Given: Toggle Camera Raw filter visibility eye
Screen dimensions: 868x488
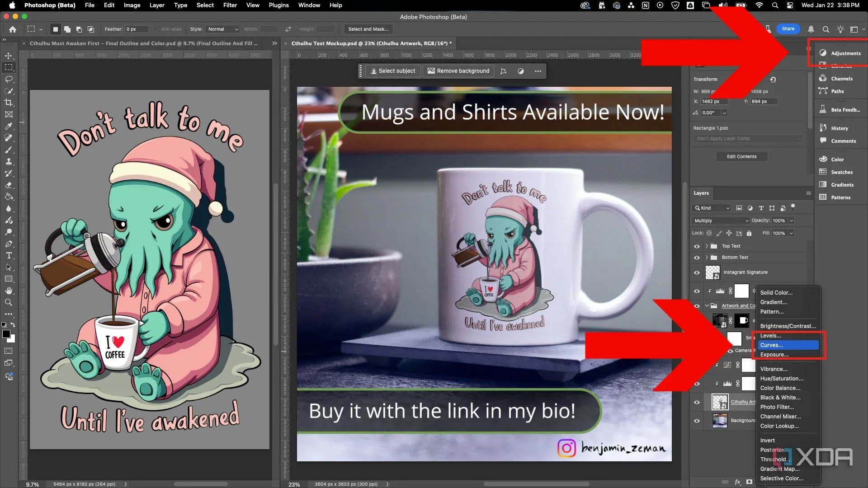Looking at the screenshot, I should point(730,351).
